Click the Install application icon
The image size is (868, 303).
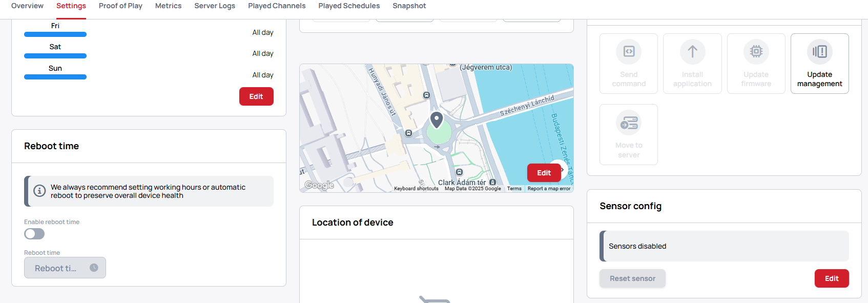click(692, 51)
